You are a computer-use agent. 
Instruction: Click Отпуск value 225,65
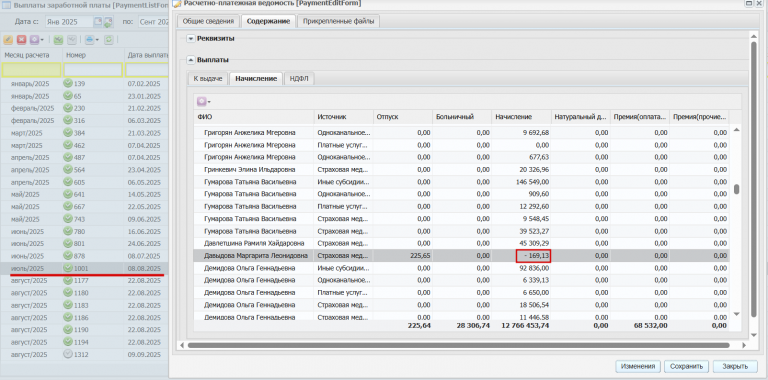(x=420, y=256)
